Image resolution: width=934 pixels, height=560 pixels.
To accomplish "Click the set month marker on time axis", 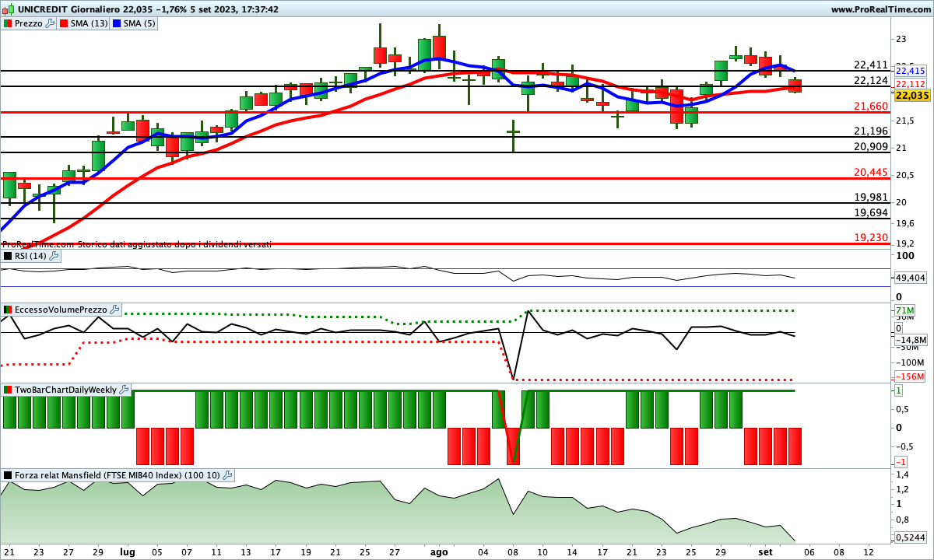I will 765,551.
